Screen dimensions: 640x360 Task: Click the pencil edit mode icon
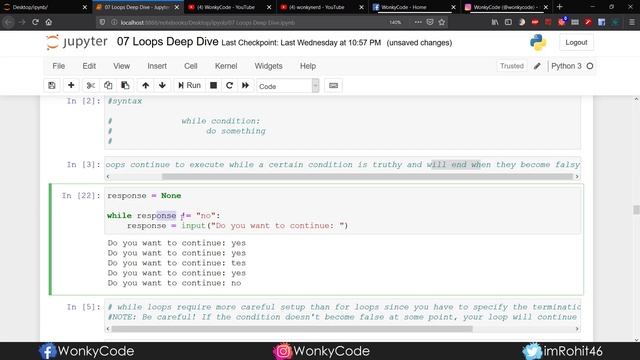[x=537, y=66]
